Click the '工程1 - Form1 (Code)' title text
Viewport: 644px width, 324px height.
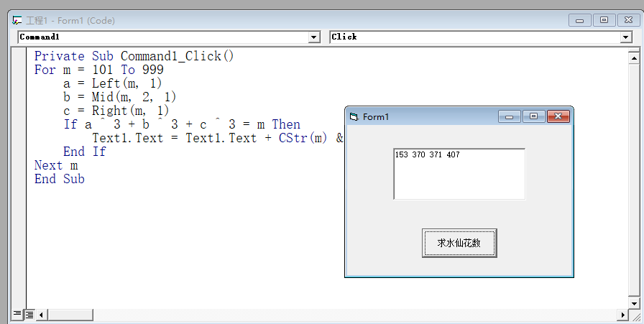(x=70, y=21)
